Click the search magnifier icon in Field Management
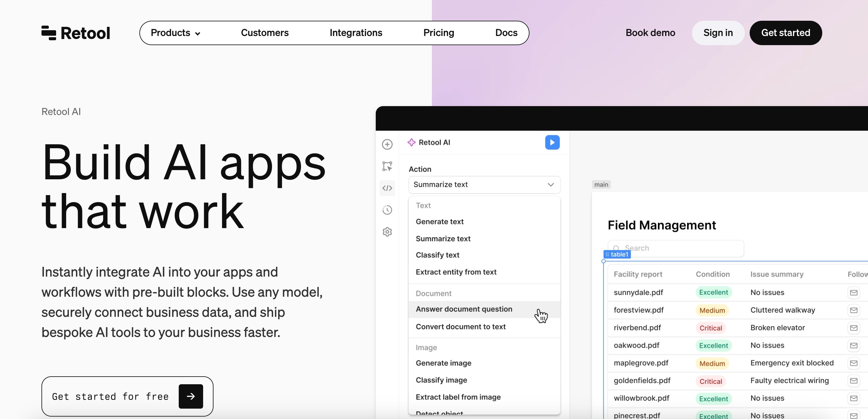The image size is (868, 419). tap(616, 248)
